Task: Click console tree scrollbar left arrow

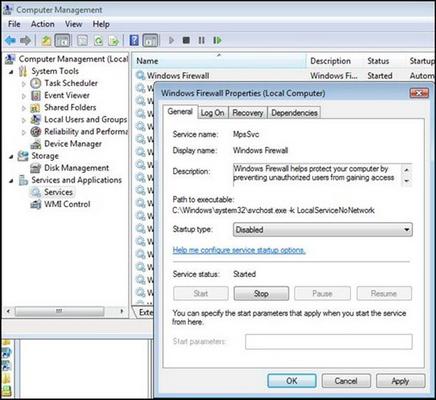Action: [x=8, y=311]
